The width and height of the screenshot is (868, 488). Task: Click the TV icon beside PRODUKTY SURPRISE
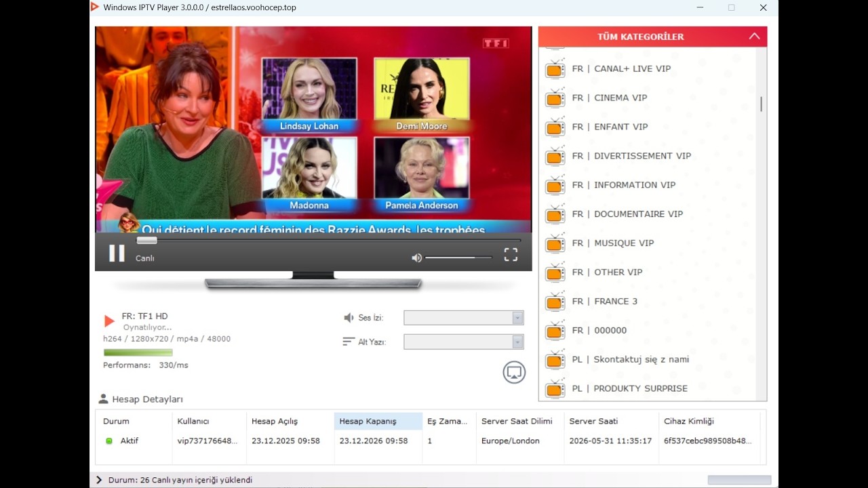pyautogui.click(x=555, y=390)
